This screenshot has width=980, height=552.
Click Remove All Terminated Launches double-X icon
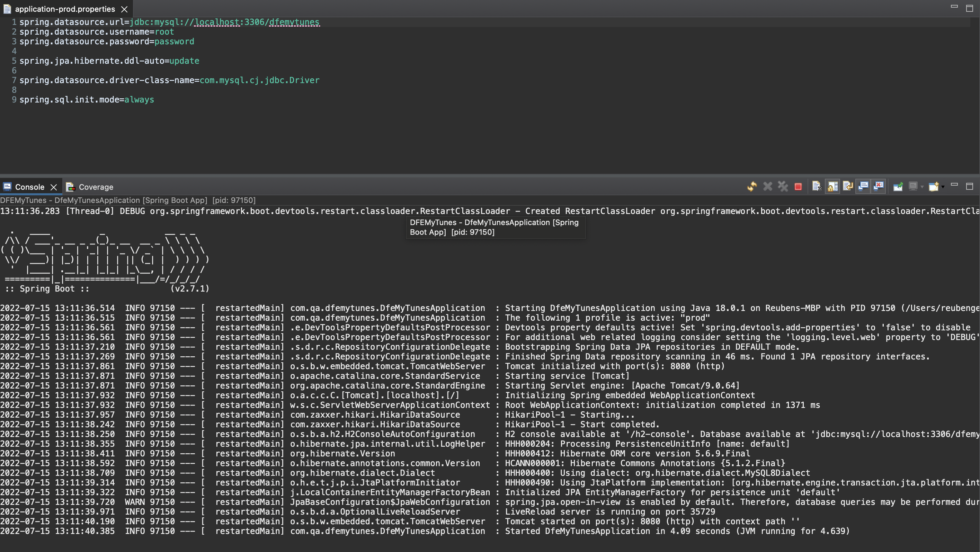pyautogui.click(x=783, y=186)
